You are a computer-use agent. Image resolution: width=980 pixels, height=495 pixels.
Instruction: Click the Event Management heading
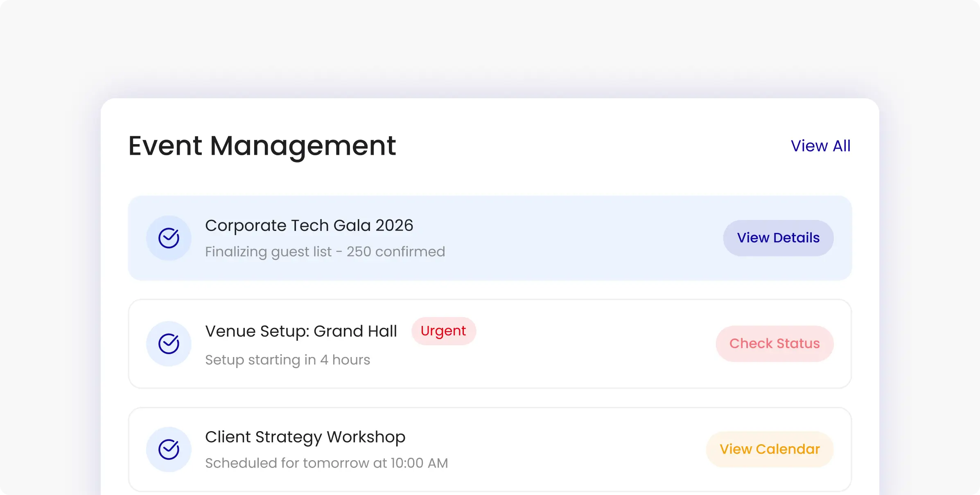[262, 146]
